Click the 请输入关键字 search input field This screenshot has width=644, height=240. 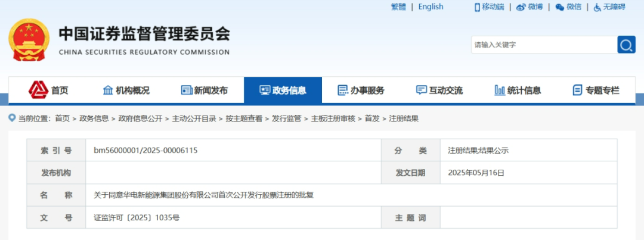pyautogui.click(x=543, y=45)
